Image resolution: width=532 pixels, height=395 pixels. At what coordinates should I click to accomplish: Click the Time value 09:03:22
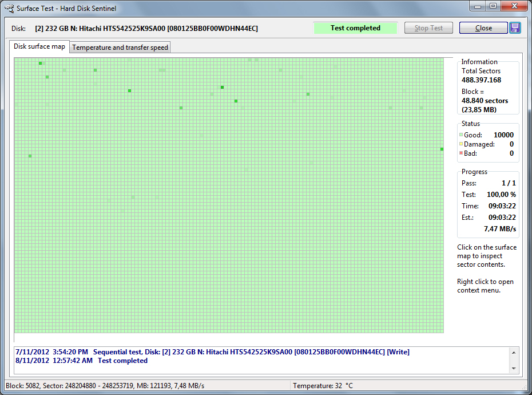tap(502, 206)
